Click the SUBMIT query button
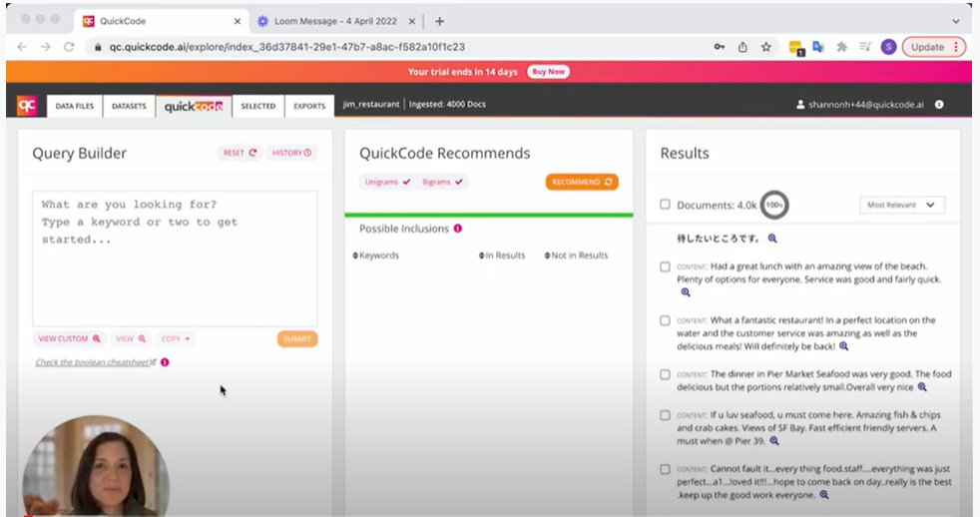This screenshot has height=517, width=980. coord(297,338)
